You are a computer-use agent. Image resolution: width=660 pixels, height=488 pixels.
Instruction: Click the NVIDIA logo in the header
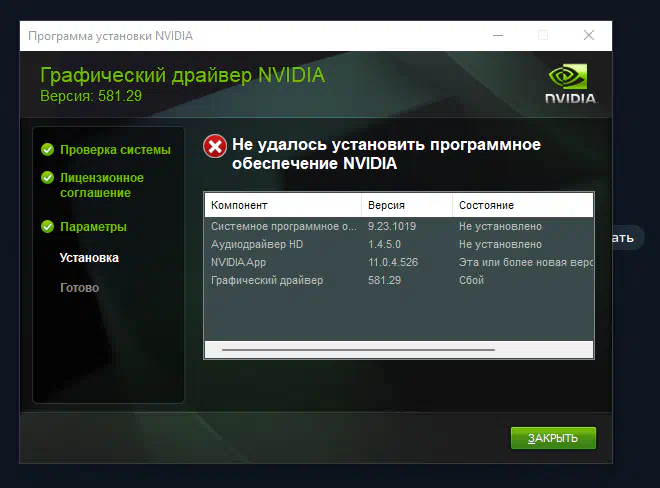coord(571,85)
